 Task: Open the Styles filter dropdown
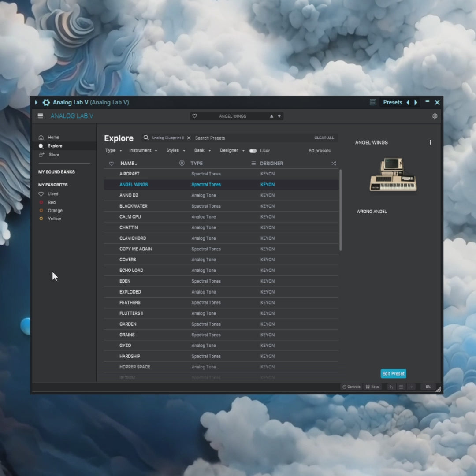coord(175,151)
